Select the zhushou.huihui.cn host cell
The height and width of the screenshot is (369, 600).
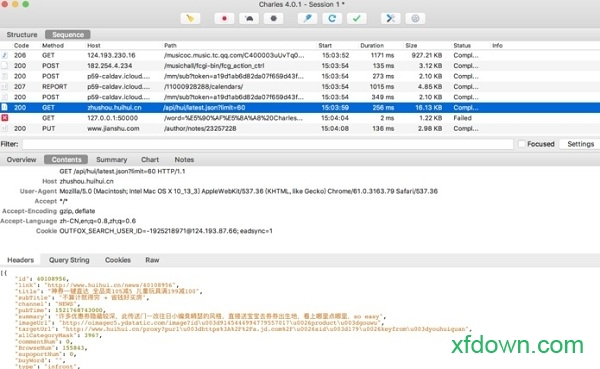(x=114, y=108)
